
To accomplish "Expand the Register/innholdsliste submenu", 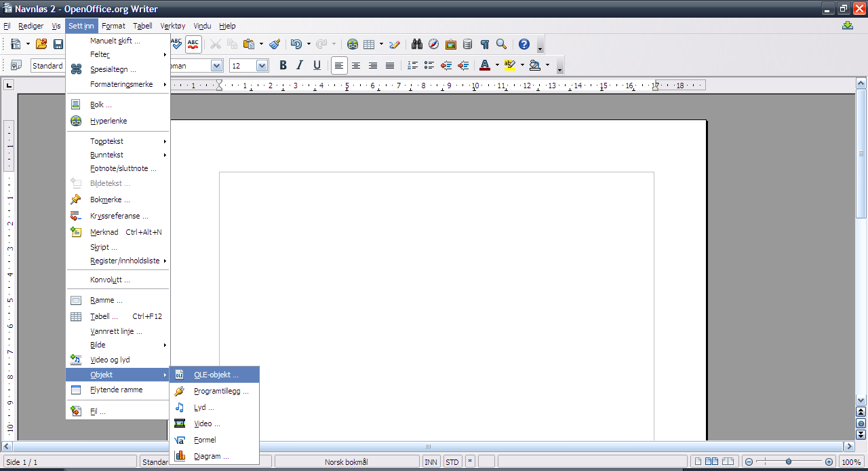I will [x=118, y=261].
